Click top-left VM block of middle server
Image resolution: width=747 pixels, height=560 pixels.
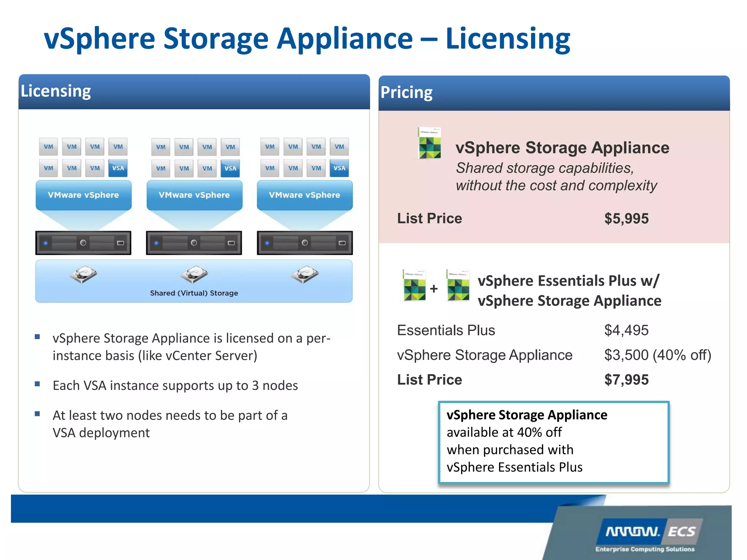point(161,147)
